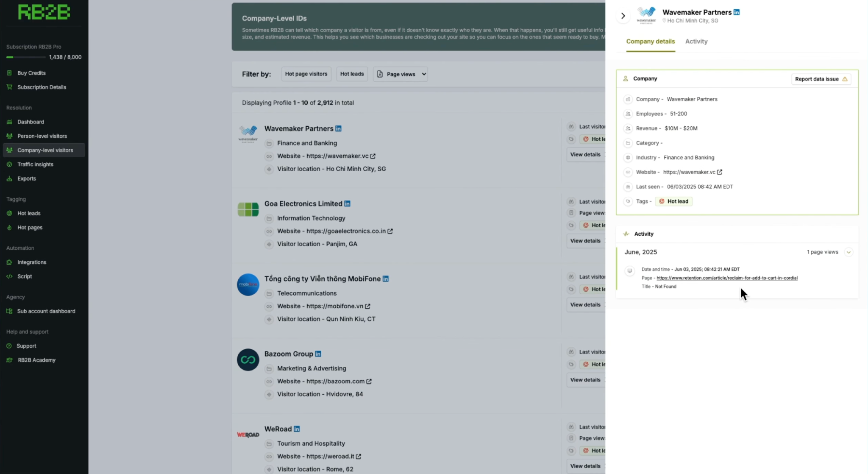The image size is (868, 474).
Task: Open Support under Help and support
Action: [26, 346]
